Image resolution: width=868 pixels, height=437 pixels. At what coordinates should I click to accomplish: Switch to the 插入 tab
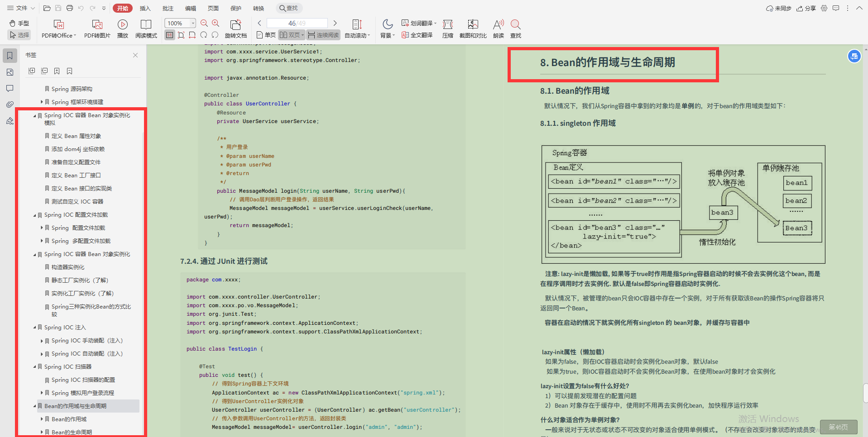tap(145, 8)
